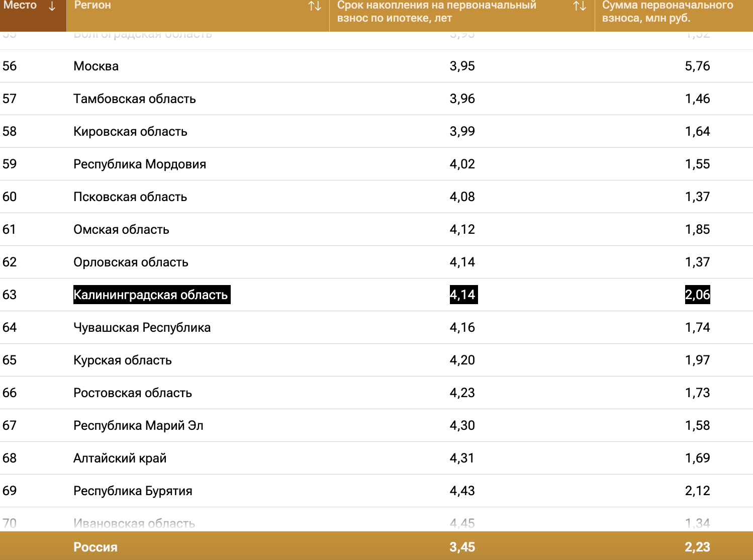The height and width of the screenshot is (560, 753).
Task: Click the sort arrows icon in Регион column
Action: tap(315, 7)
